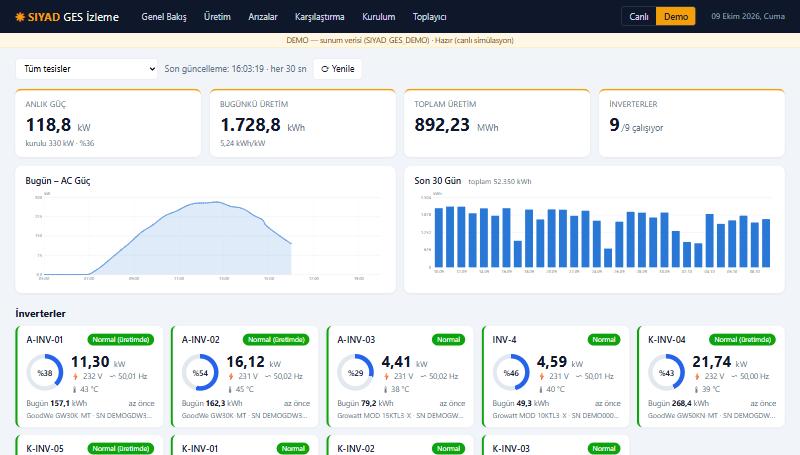Select the Anlık Güç 118,8 kW card
Screen dimensions: 800x455
(x=108, y=123)
